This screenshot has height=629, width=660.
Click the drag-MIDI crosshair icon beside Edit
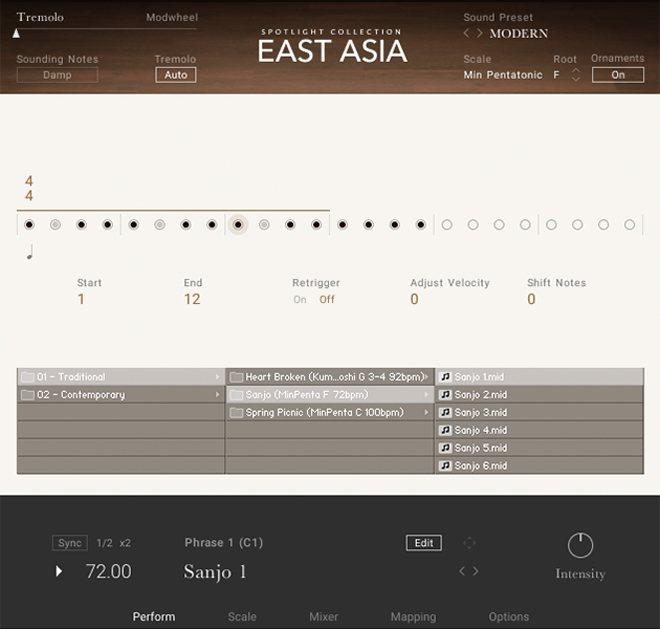point(469,543)
